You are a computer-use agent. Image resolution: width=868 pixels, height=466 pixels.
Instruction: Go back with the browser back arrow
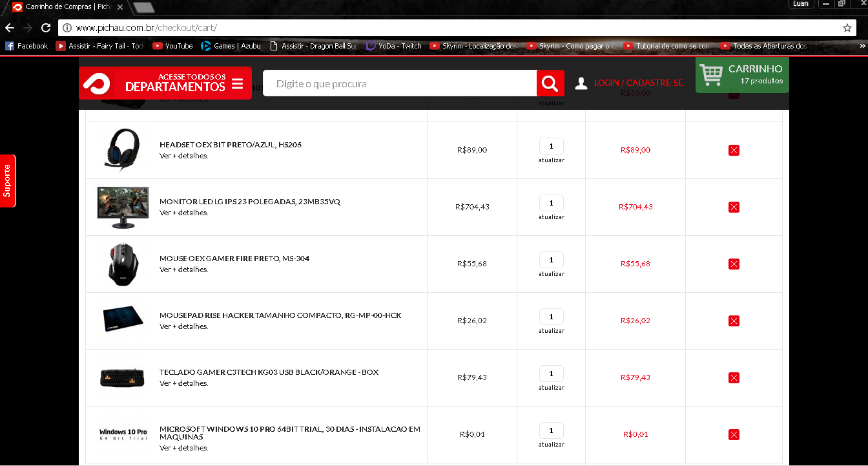[x=9, y=28]
